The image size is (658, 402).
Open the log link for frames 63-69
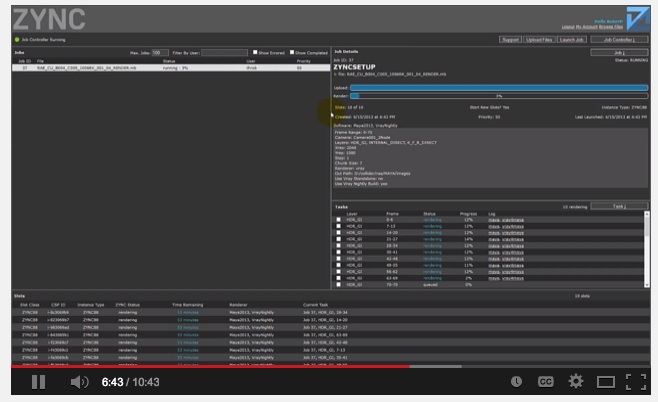506,278
